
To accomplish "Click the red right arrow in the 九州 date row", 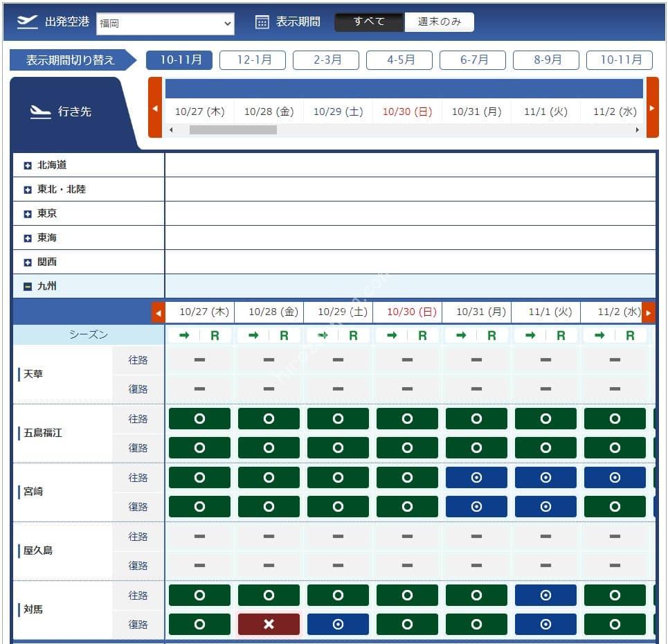I will click(649, 313).
